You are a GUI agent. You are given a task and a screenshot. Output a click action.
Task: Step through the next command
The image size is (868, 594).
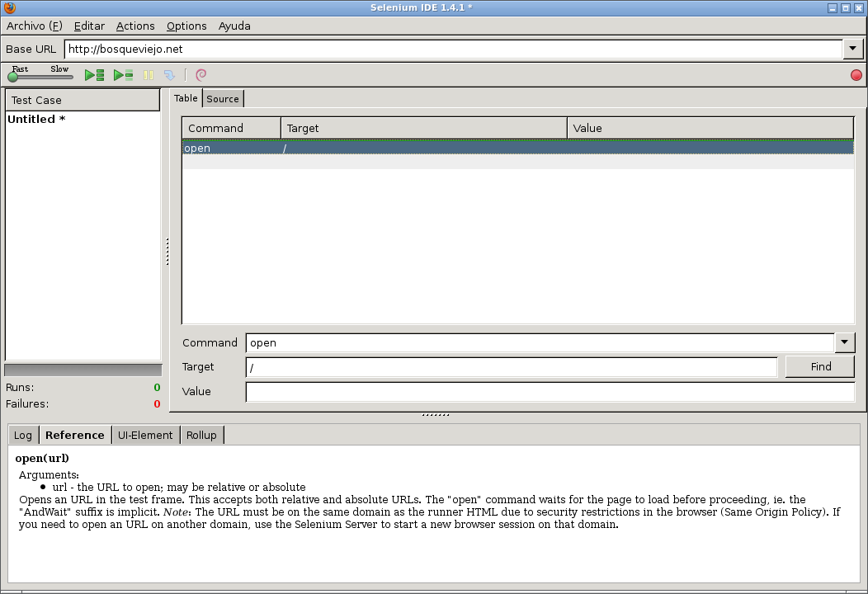(169, 75)
